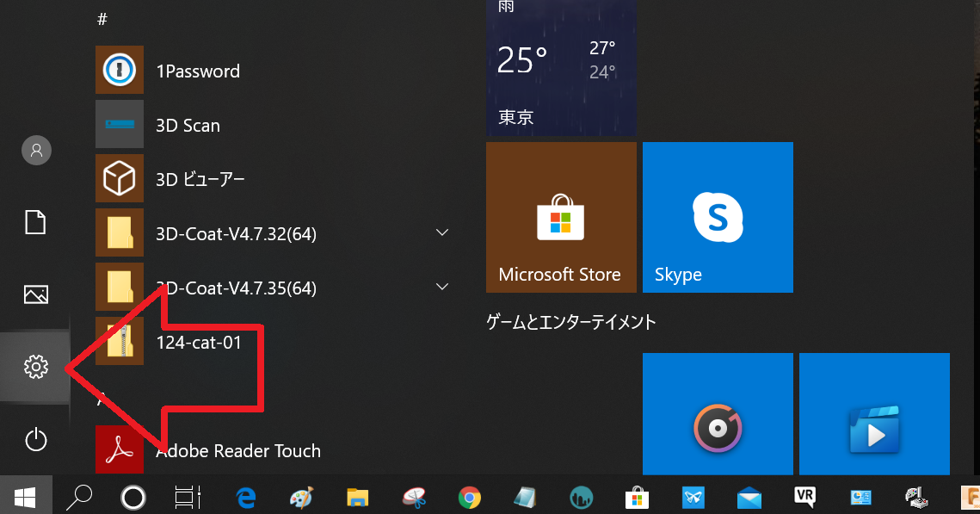Viewport: 980px width, 514px height.
Task: Launch 1Password from the app list
Action: pos(197,71)
